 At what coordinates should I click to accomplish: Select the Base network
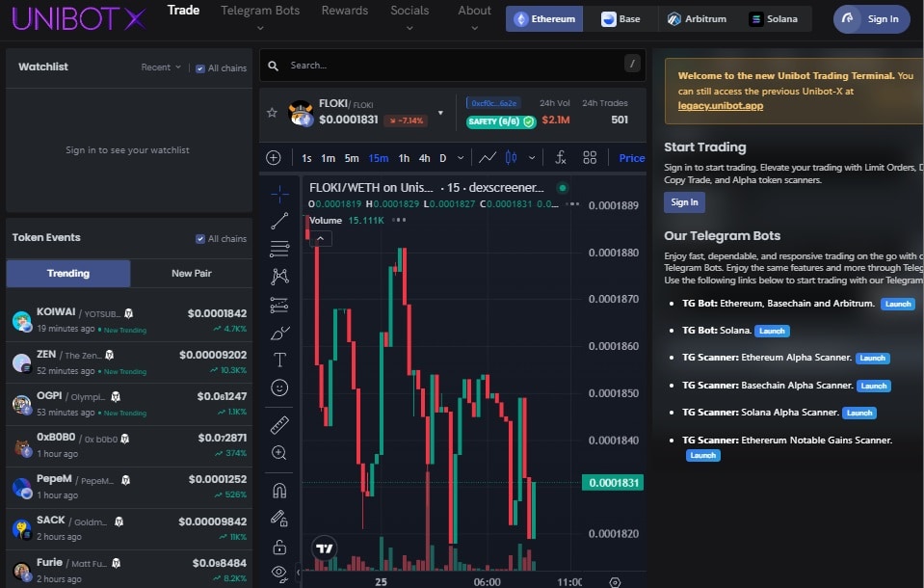coord(620,19)
